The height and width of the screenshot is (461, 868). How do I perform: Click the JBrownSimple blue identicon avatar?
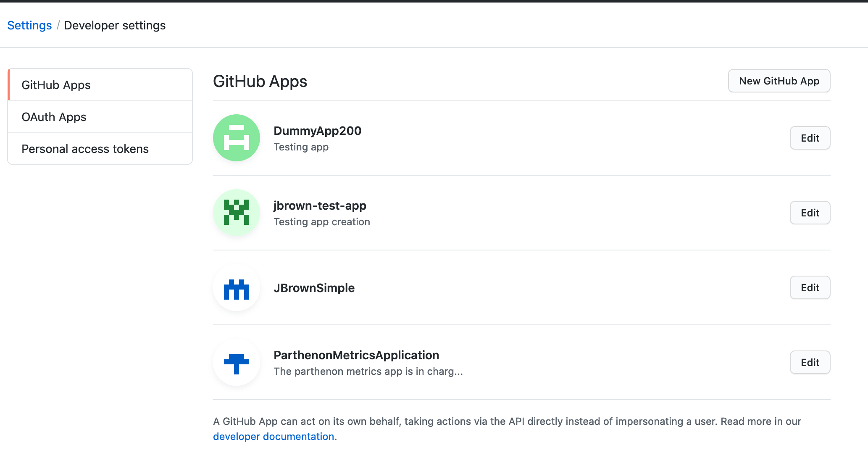[x=237, y=287]
